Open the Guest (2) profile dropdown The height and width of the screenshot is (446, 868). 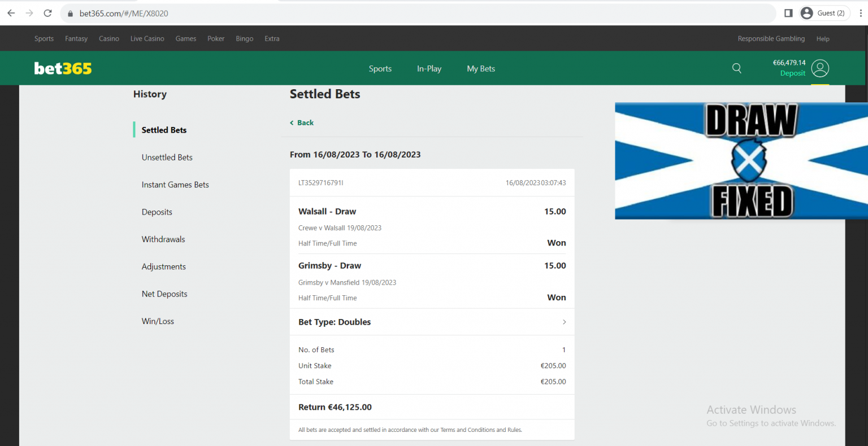tap(824, 13)
